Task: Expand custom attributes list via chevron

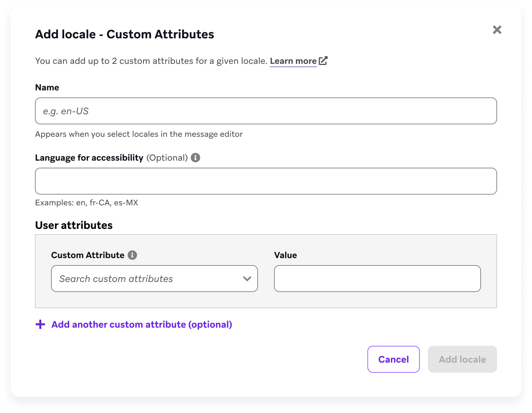Action: 247,279
